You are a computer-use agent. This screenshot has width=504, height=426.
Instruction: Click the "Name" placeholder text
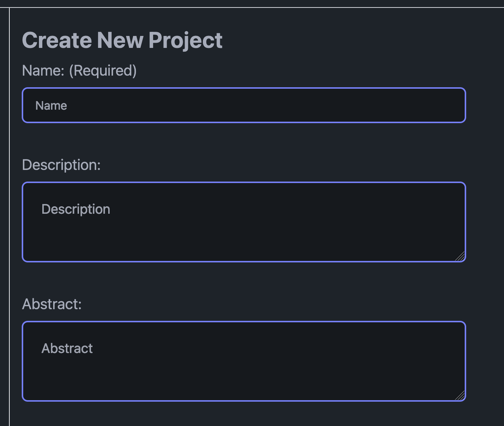click(51, 106)
